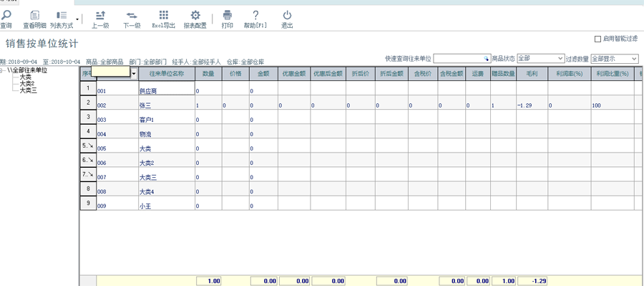Enable 启用智能过滤 checkbox

click(597, 39)
